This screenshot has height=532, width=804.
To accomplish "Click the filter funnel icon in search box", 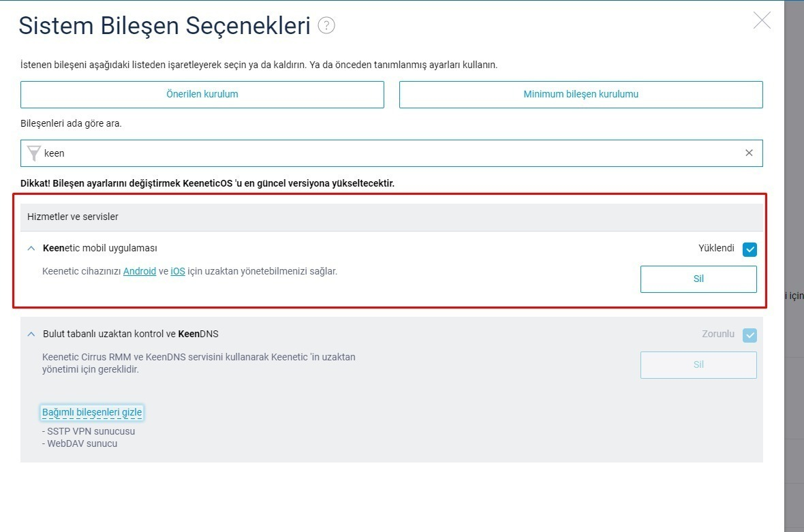I will point(34,153).
